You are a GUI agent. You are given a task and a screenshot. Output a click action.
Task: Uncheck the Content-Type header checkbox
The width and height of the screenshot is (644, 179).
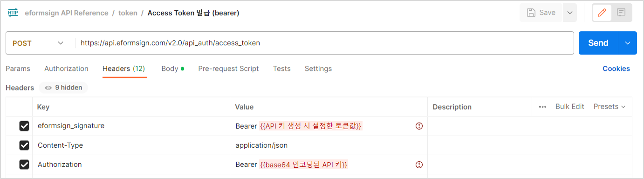(x=24, y=145)
